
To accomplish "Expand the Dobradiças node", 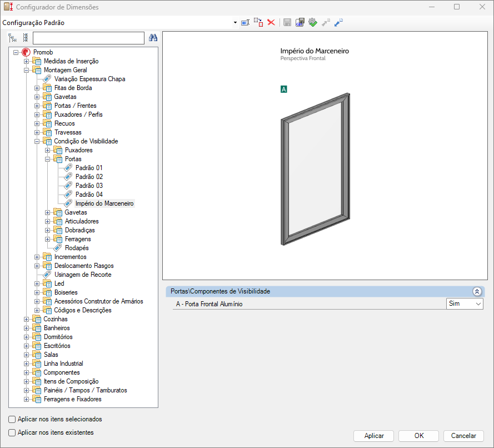I will click(x=47, y=230).
